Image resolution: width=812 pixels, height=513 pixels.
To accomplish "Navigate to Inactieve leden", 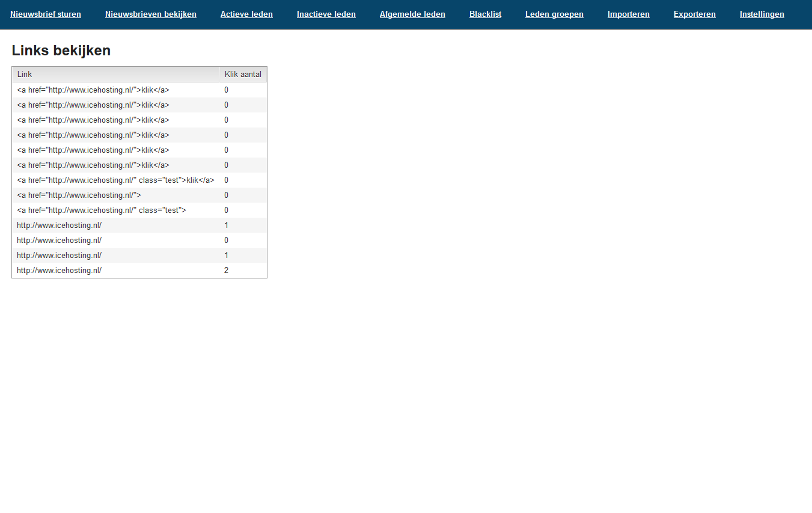I will point(326,14).
